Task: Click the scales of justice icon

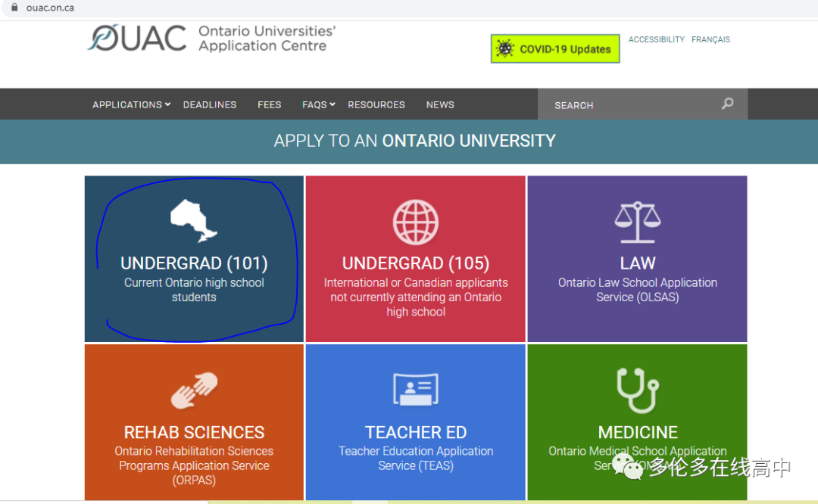Action: pyautogui.click(x=638, y=222)
